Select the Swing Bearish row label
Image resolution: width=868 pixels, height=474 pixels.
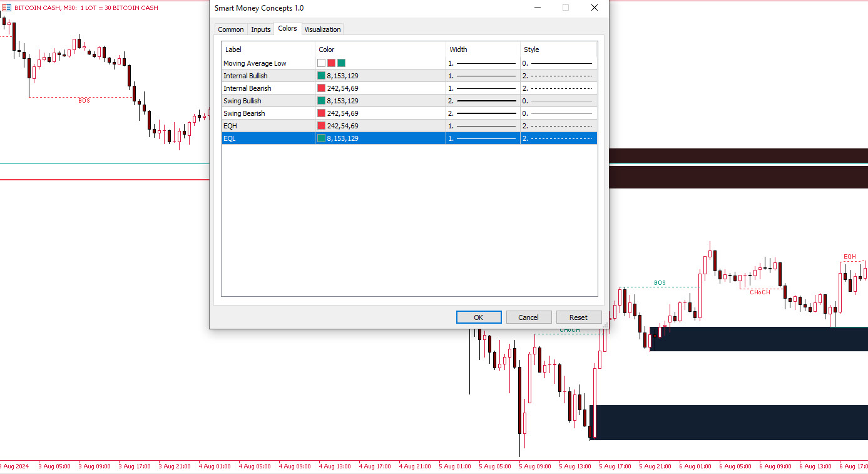click(244, 113)
